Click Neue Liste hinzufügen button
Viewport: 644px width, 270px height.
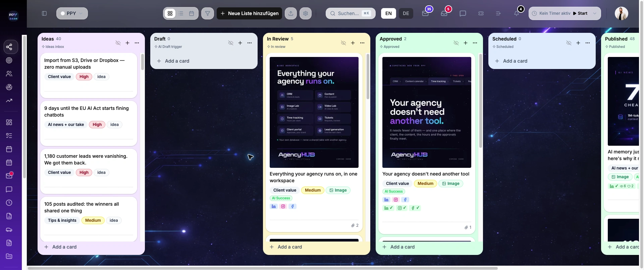[249, 13]
